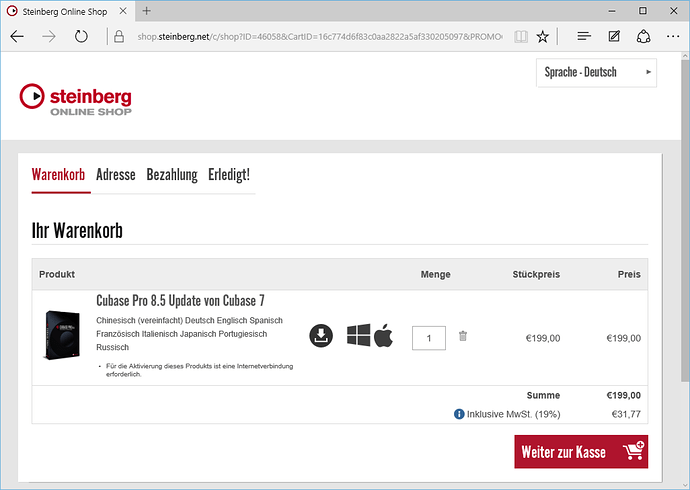
Task: Remove Cubase item with trash icon
Action: tap(463, 336)
